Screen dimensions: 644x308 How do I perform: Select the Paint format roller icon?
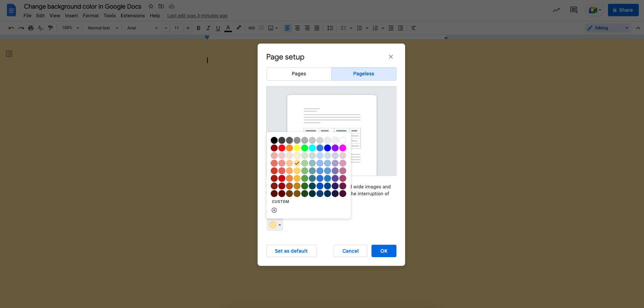point(51,28)
